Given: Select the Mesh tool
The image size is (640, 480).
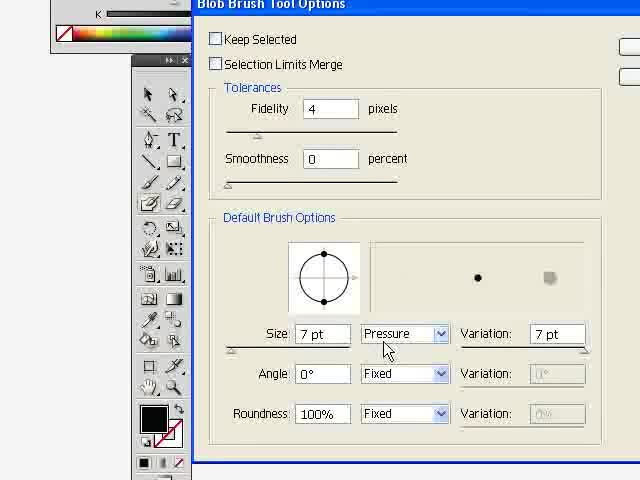Looking at the screenshot, I should pos(149,299).
